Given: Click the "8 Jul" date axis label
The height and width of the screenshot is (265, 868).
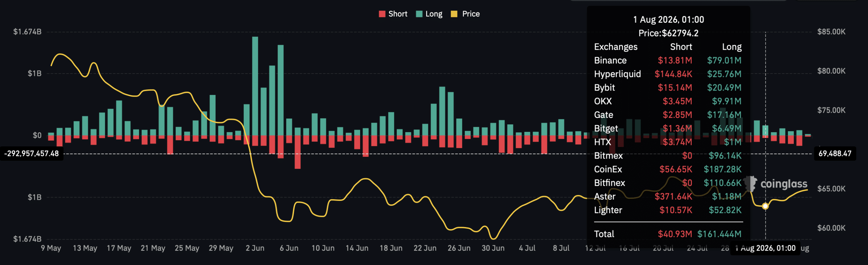Looking at the screenshot, I should point(561,248).
